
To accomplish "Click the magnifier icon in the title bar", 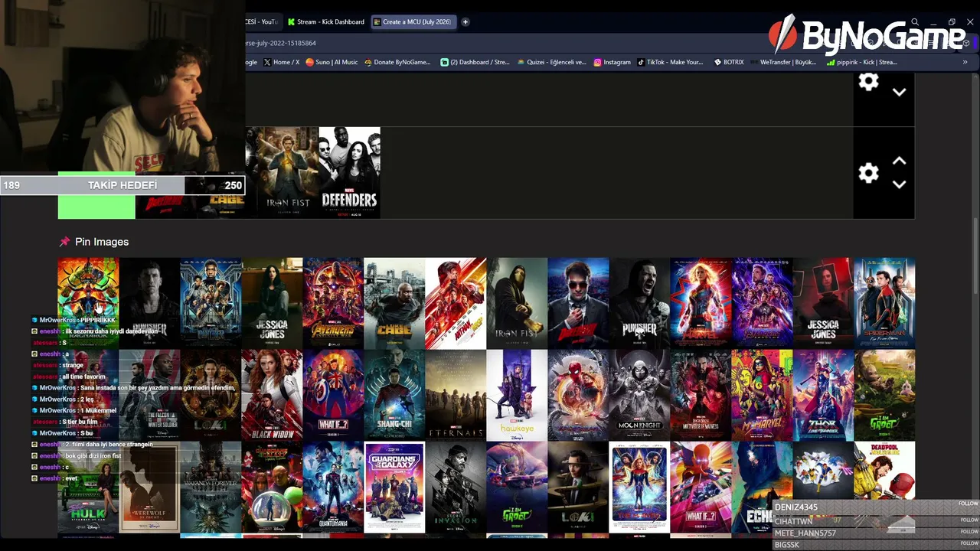I will 915,22.
